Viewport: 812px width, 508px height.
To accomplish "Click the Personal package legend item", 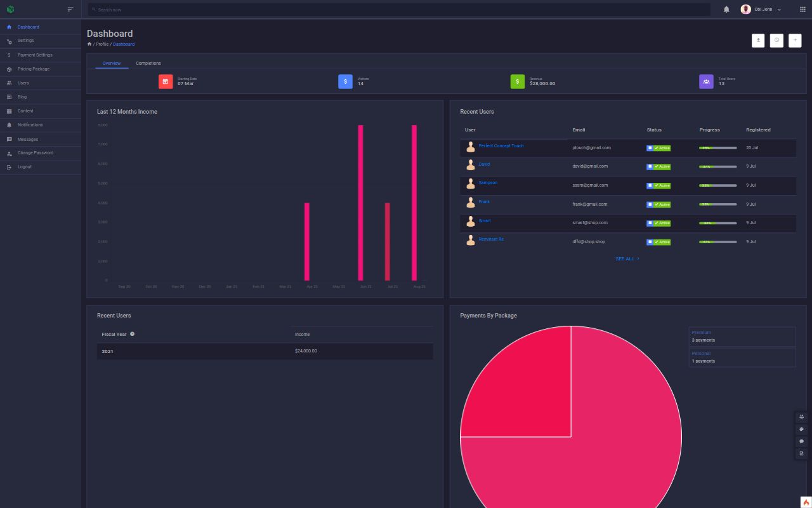I will pyautogui.click(x=742, y=357).
